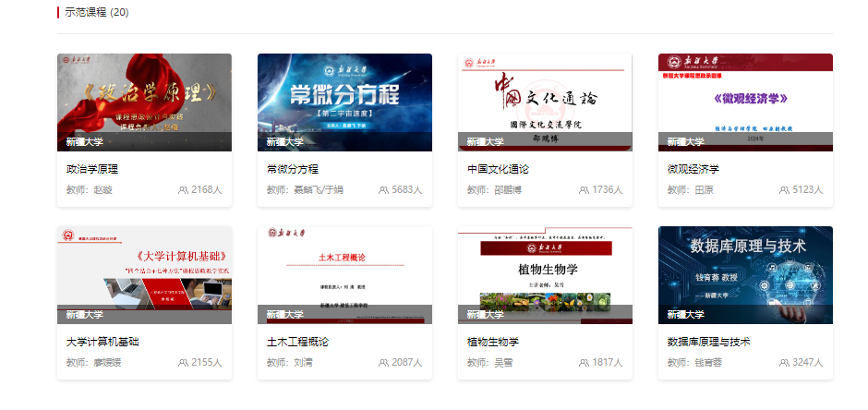
Task: Click the enrollment icon beside 1736人
Action: click(584, 190)
